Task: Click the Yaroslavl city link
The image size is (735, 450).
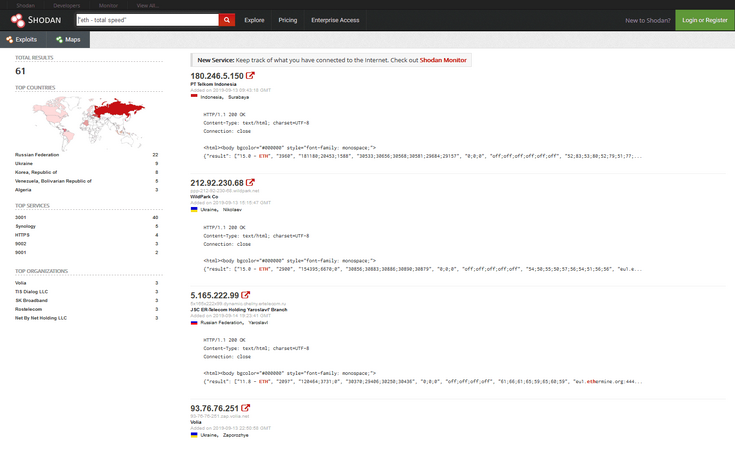Action: coord(258,323)
